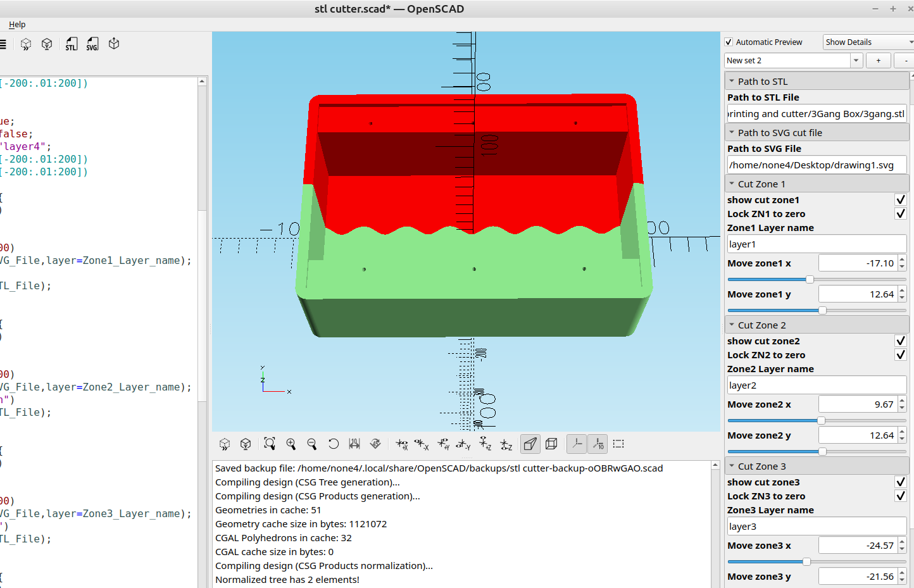Click the Zone2 Layer name field
Image resolution: width=914 pixels, height=588 pixels.
point(817,385)
